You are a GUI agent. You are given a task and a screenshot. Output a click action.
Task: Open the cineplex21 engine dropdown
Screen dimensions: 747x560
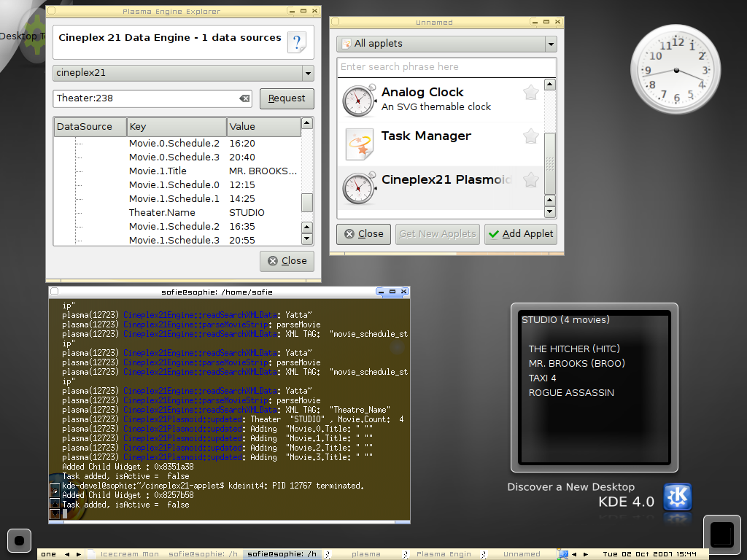pyautogui.click(x=308, y=74)
